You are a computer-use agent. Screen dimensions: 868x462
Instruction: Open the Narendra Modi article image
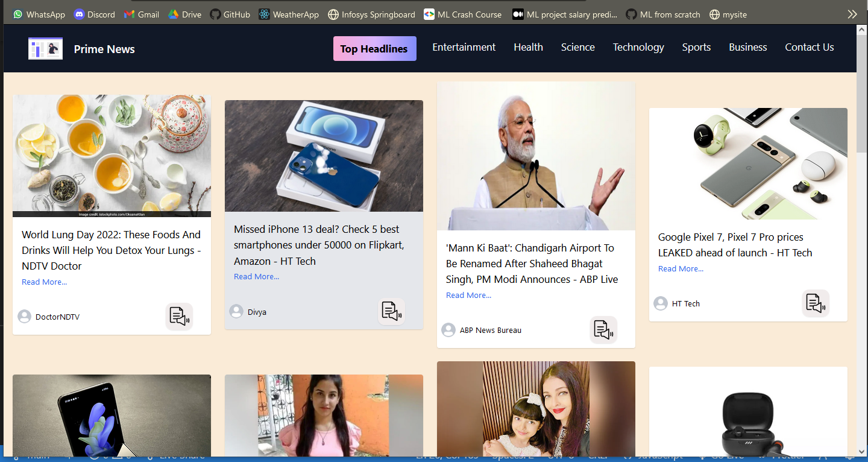[536, 156]
